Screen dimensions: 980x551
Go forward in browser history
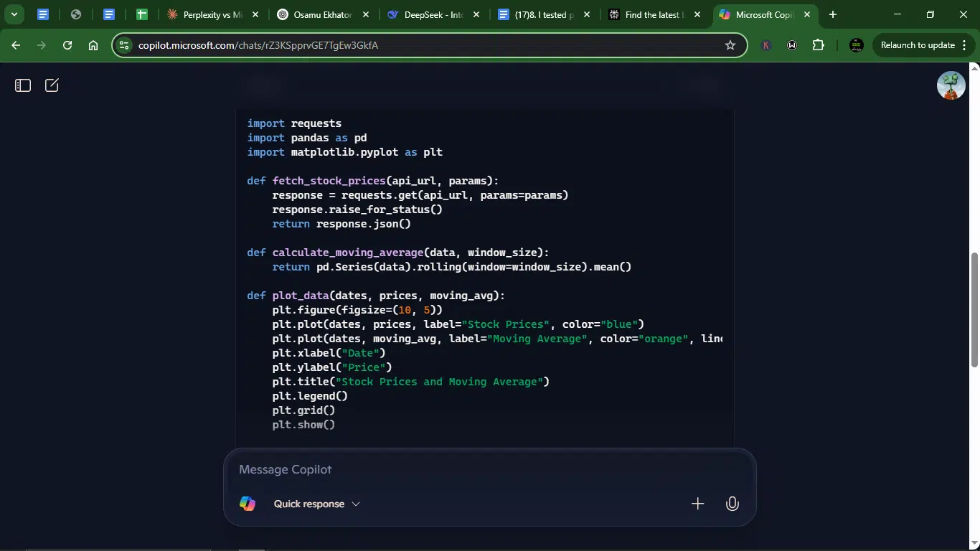(42, 45)
